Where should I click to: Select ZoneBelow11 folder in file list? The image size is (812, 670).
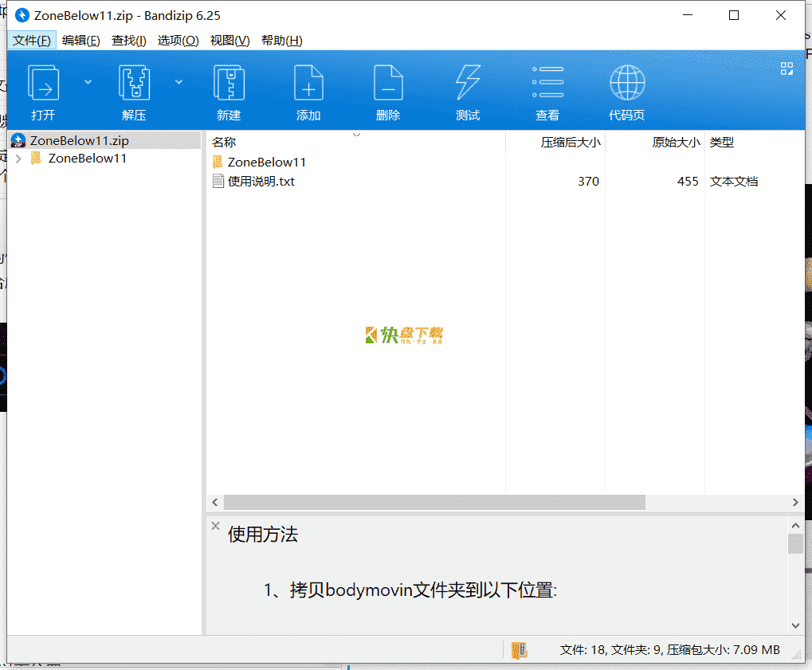[x=267, y=162]
